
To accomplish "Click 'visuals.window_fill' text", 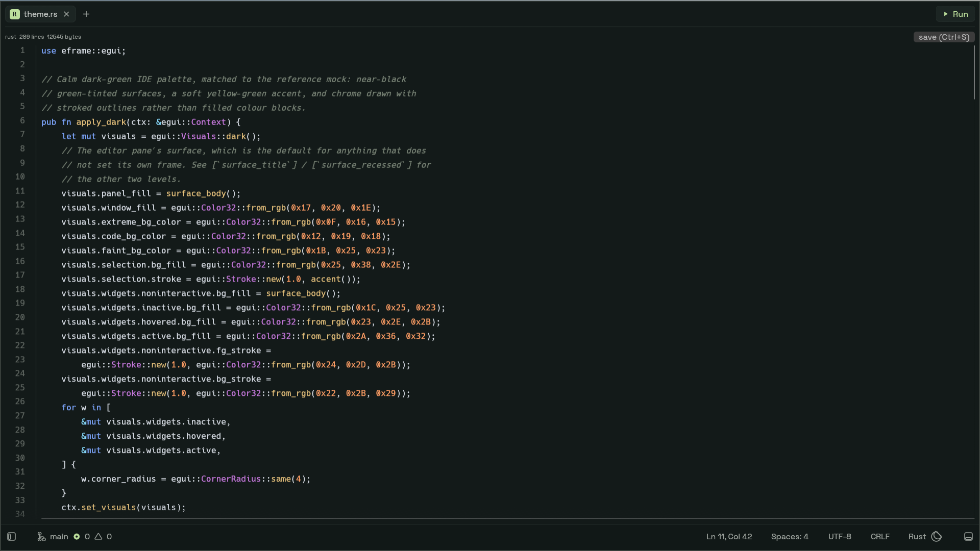I will (109, 208).
